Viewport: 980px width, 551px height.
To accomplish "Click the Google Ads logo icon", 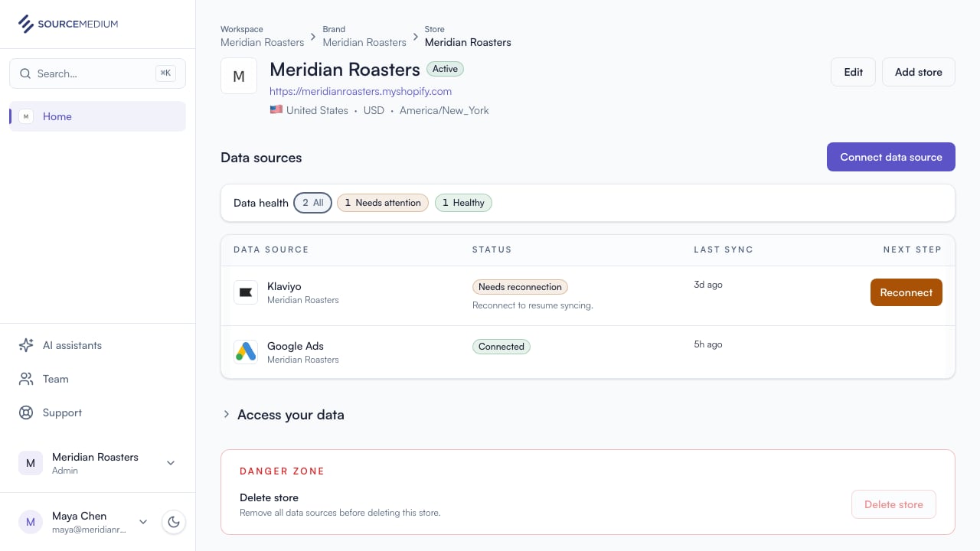I will coord(246,352).
